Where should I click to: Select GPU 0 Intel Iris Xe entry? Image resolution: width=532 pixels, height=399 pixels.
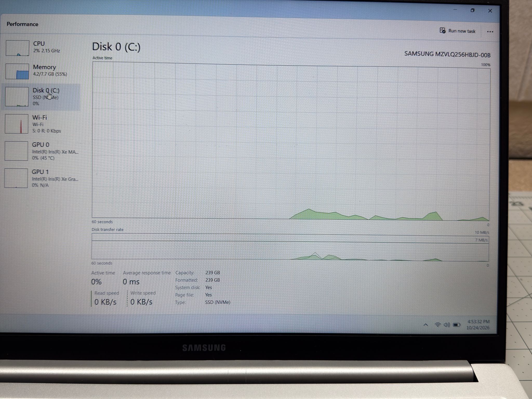(x=41, y=151)
